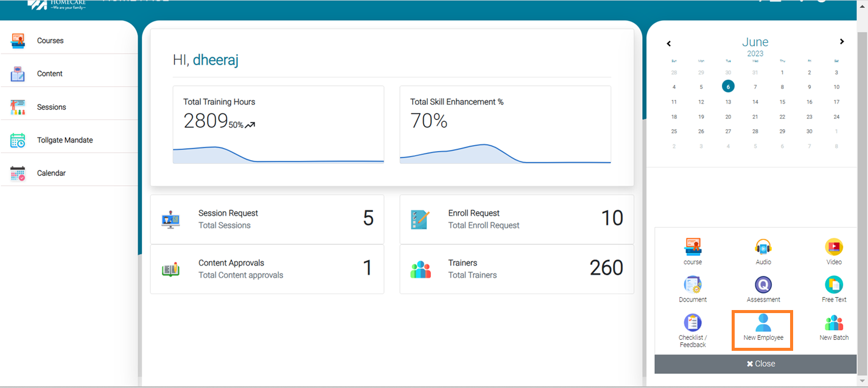Open Checklist / Feedback creator
868x388 pixels.
pyautogui.click(x=692, y=327)
